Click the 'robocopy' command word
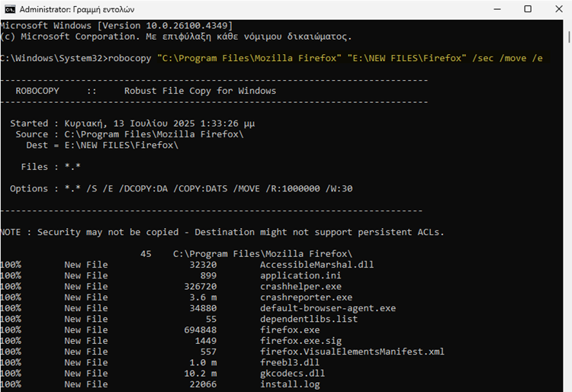The width and height of the screenshot is (572, 392). point(130,59)
